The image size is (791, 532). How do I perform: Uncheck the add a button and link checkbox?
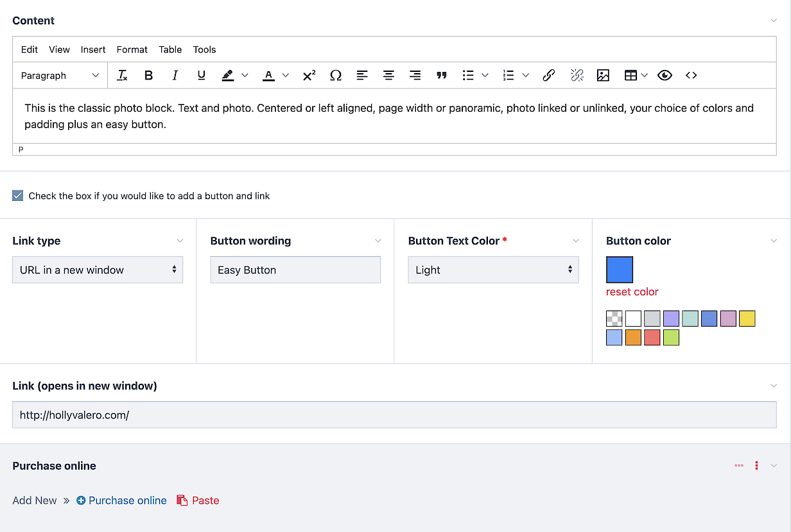tap(18, 196)
